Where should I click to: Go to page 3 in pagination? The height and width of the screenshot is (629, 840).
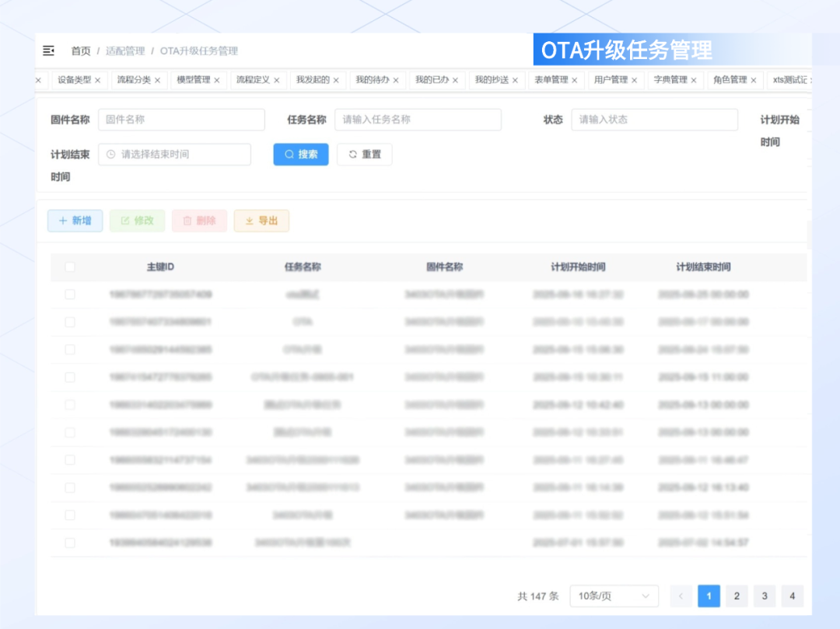[764, 596]
